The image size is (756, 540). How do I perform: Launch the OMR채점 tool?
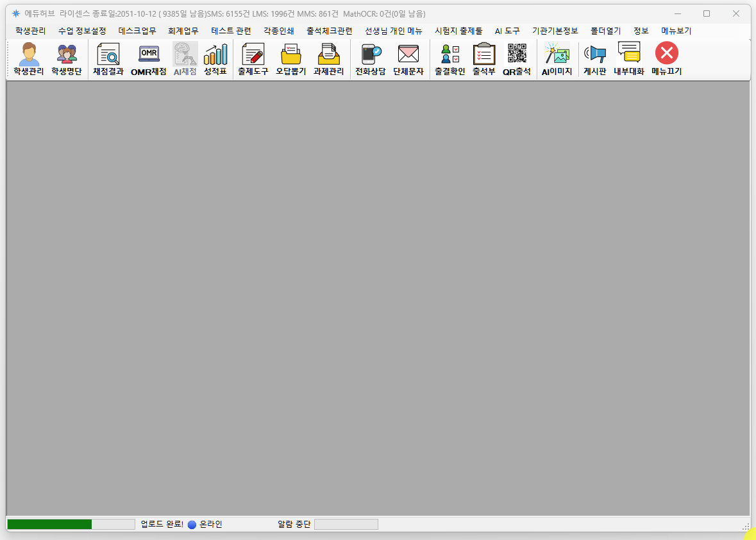coord(149,59)
